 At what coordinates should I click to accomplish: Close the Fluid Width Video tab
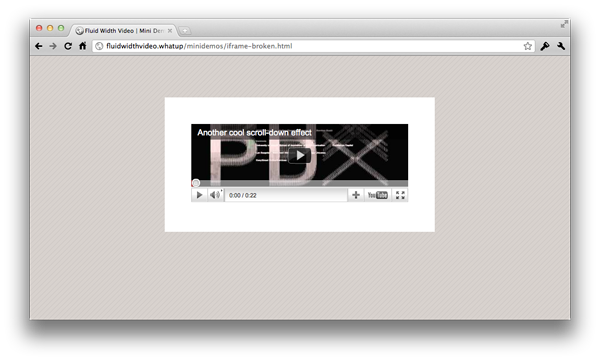(x=170, y=31)
